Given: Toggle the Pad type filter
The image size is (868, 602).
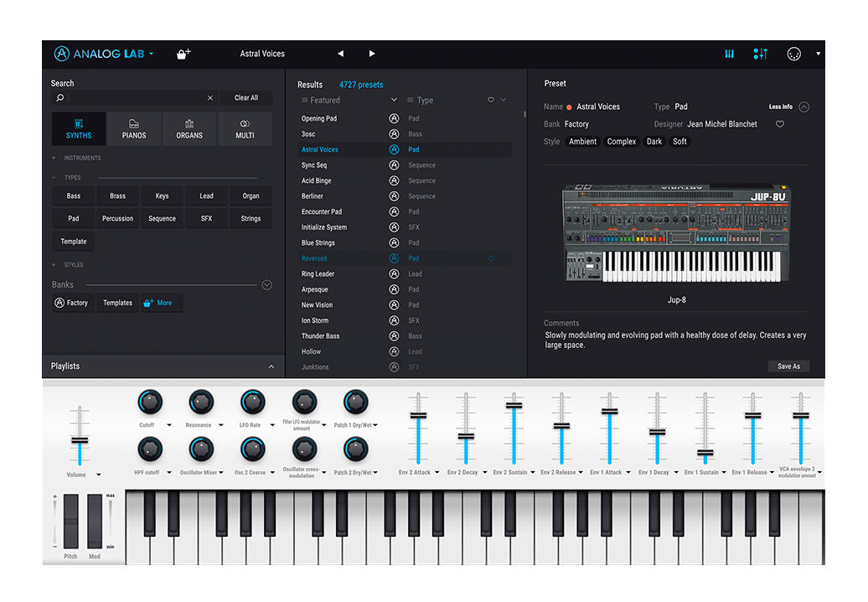Looking at the screenshot, I should [74, 219].
